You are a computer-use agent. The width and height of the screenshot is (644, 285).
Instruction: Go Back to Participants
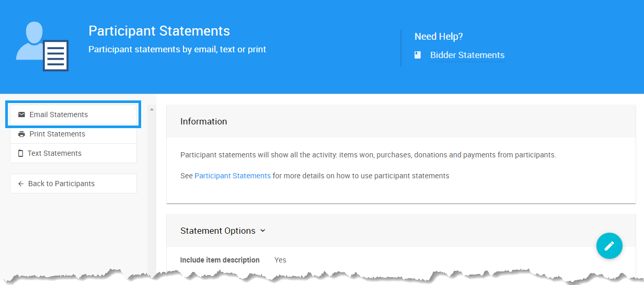click(x=61, y=184)
